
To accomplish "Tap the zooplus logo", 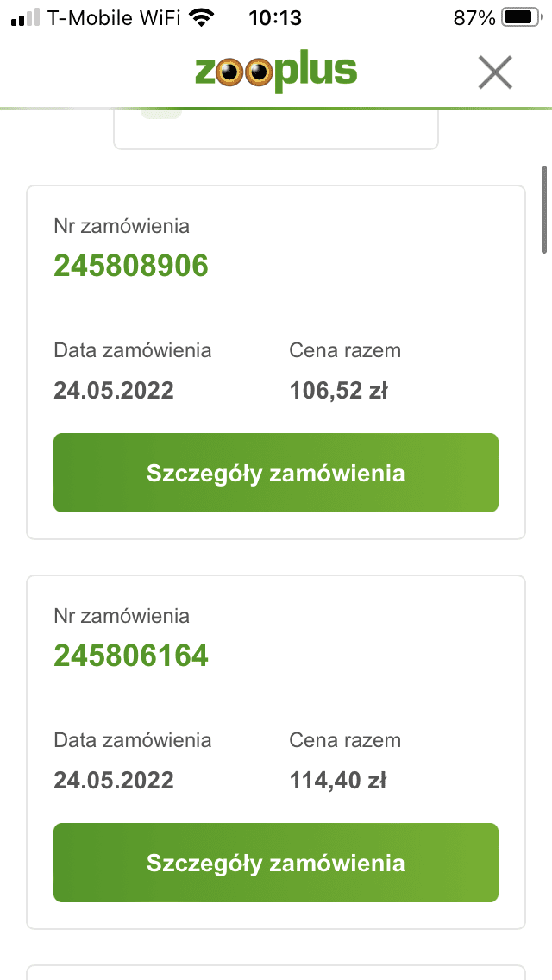I will (x=276, y=73).
